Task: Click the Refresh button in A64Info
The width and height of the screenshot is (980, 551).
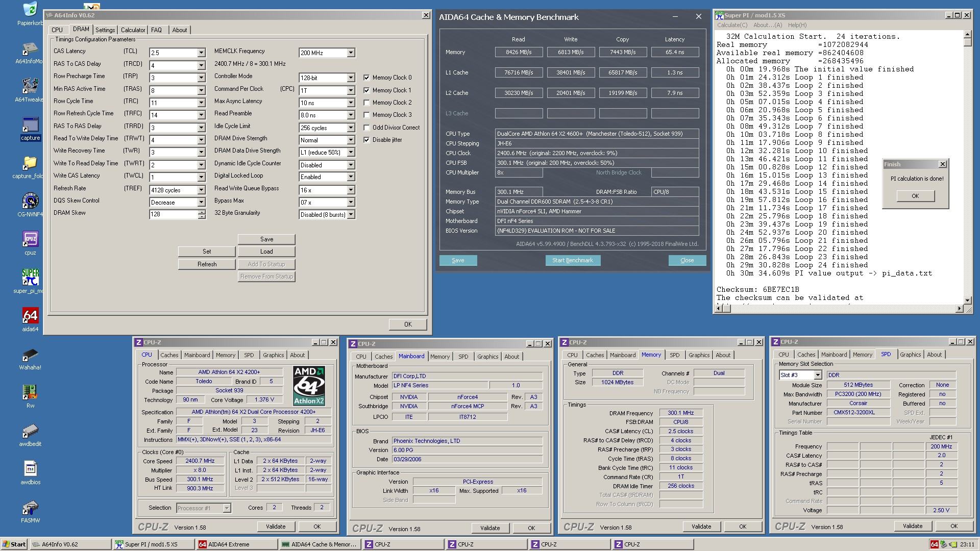Action: [207, 264]
